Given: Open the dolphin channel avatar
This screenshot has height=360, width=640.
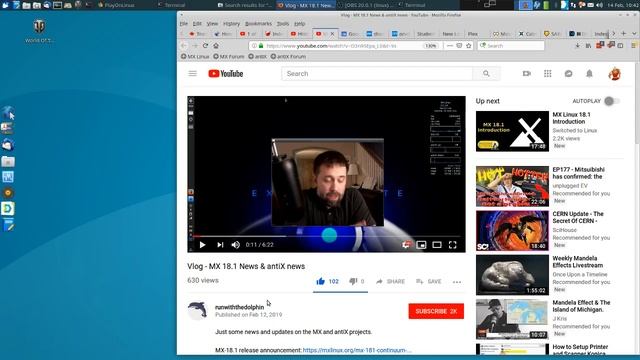Looking at the screenshot, I should tap(198, 311).
